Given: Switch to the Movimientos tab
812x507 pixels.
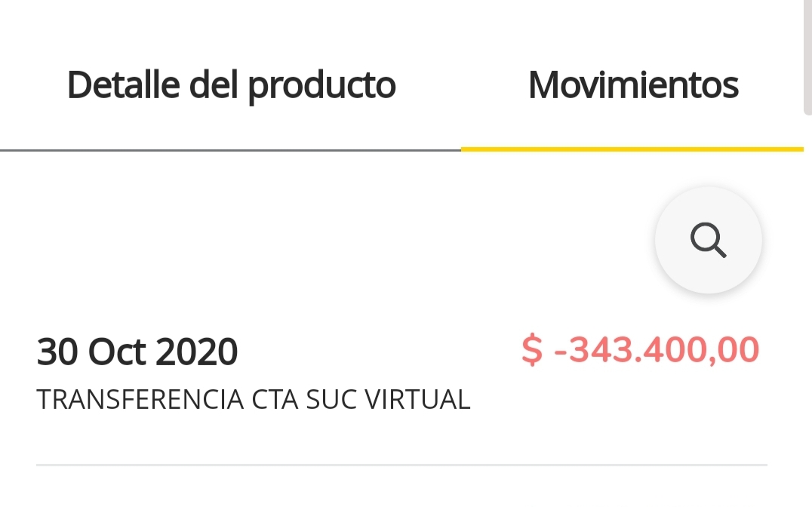Looking at the screenshot, I should tap(633, 85).
